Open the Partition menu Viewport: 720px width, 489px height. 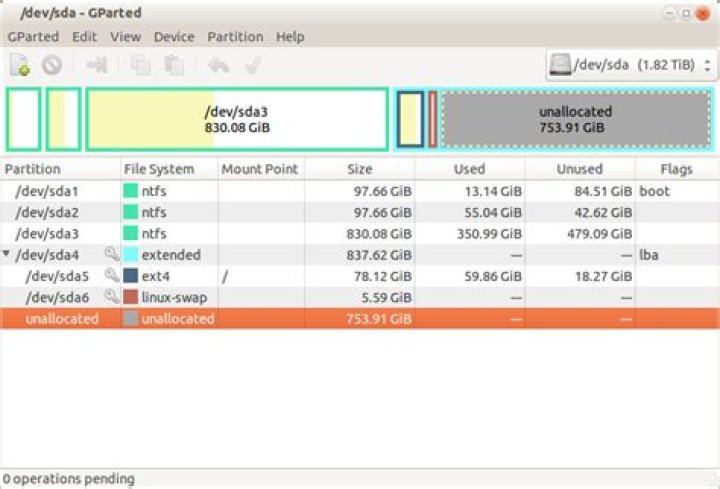coord(235,37)
